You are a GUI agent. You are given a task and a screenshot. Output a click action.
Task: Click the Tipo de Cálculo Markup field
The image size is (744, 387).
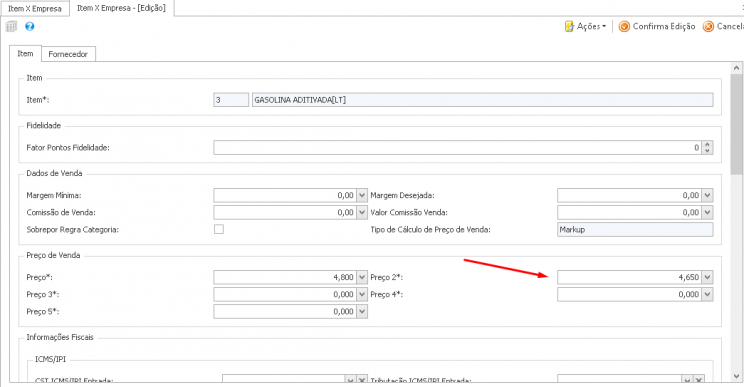(635, 230)
